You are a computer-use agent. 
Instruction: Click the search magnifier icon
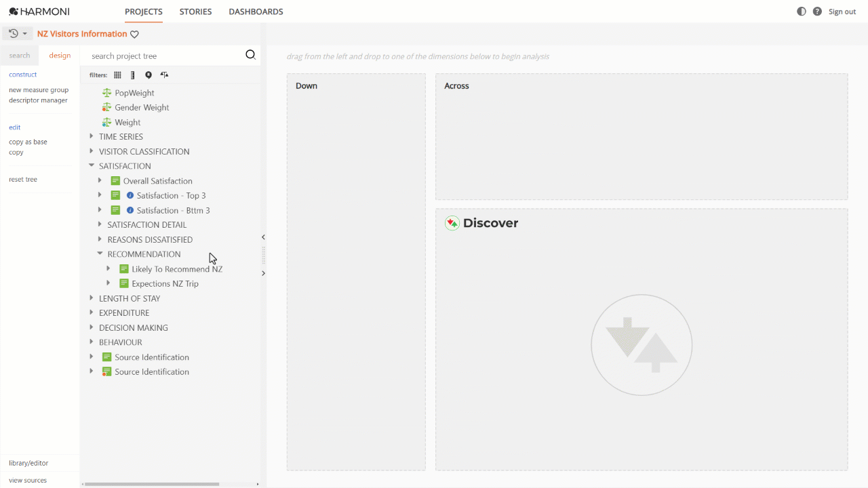tap(250, 55)
